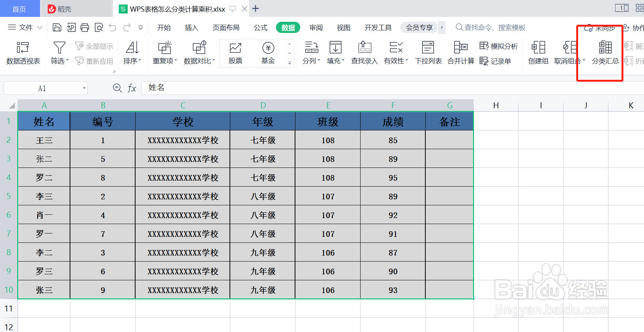Viewport: 644px width, 332px height.
Task: Click the export-to-PDF icon beside save
Action: point(71,27)
